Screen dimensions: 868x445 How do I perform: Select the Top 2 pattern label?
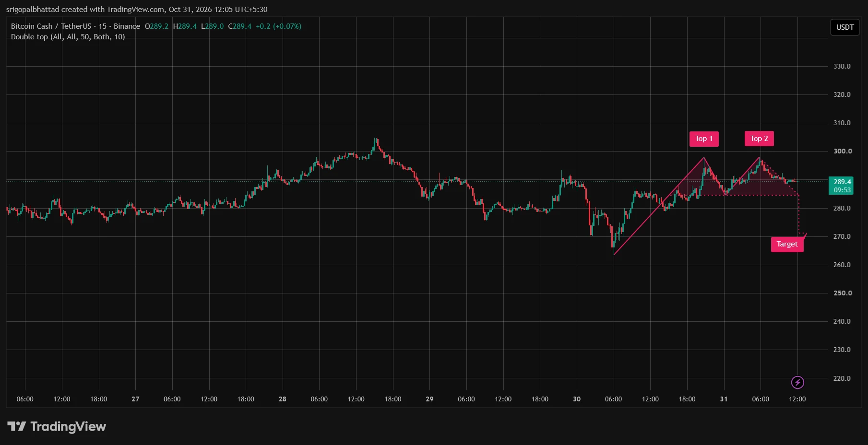(759, 139)
